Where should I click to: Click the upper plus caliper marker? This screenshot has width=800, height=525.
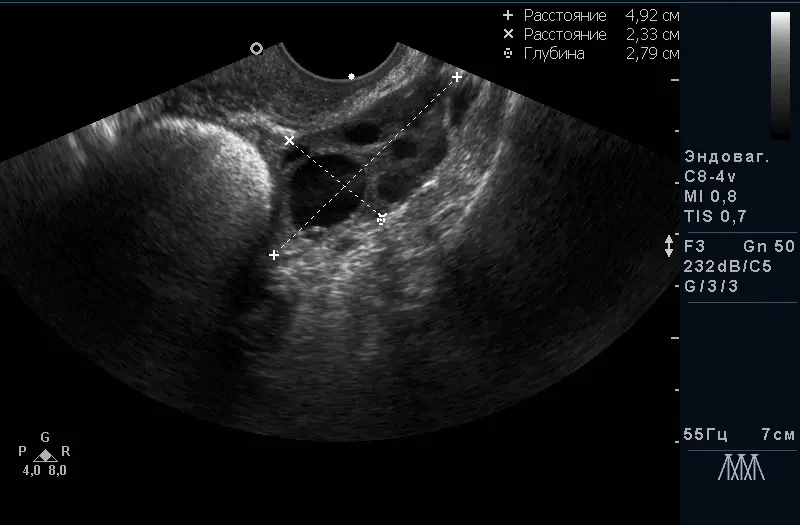457,77
